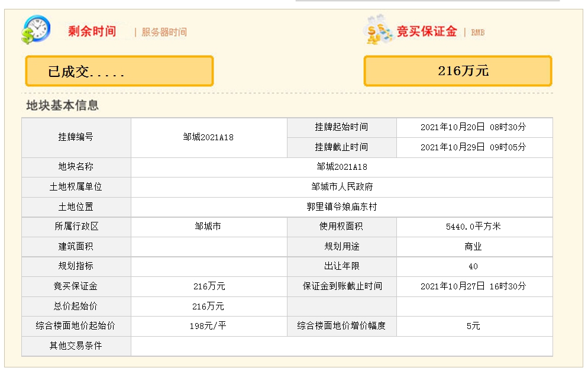The width and height of the screenshot is (588, 371).
Task: Select 216万元 in the 竞买保证金 row
Action: (x=209, y=286)
